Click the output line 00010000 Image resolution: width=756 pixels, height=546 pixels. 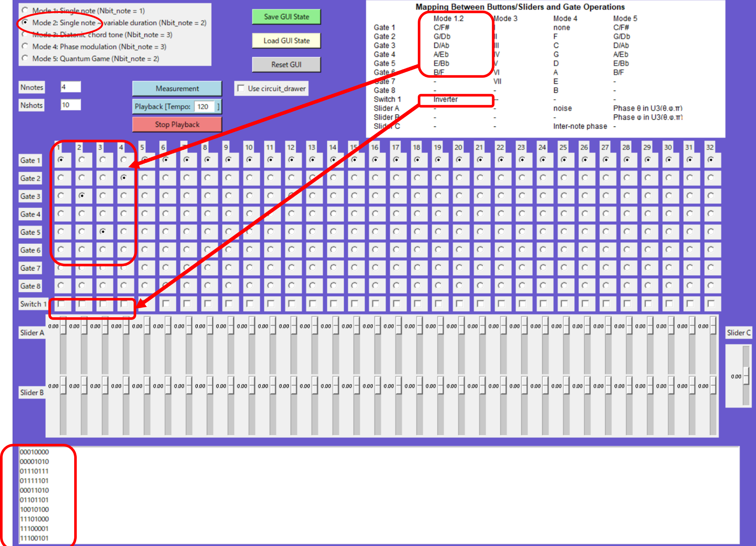coord(34,452)
